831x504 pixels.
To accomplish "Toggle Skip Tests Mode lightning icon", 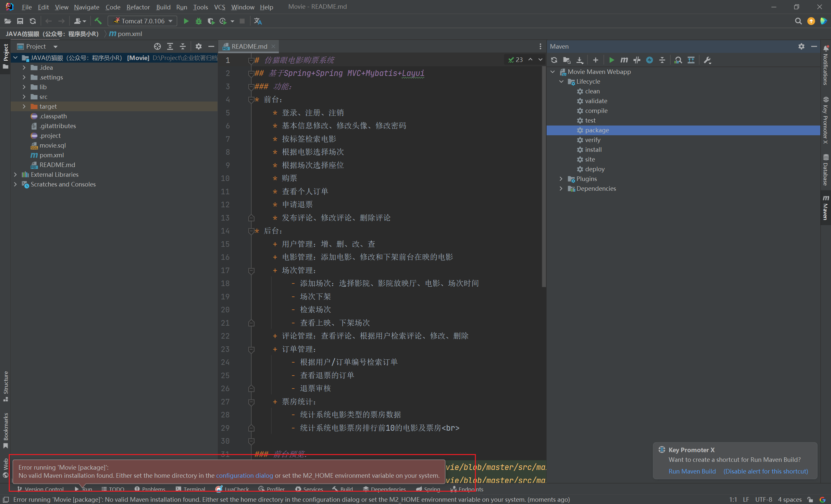I will (x=649, y=60).
